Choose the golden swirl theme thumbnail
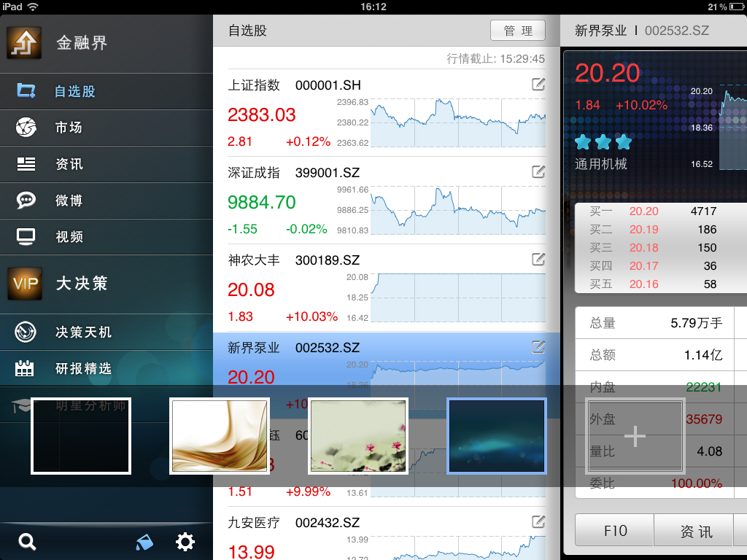Screen dimensions: 747x560 pyautogui.click(x=220, y=436)
